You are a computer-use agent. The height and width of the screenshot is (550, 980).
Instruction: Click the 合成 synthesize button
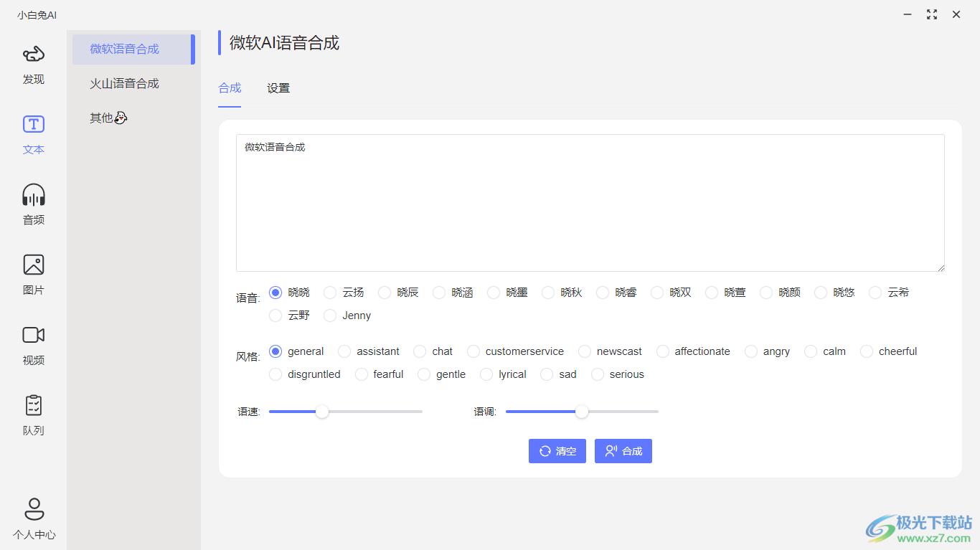[x=623, y=451]
